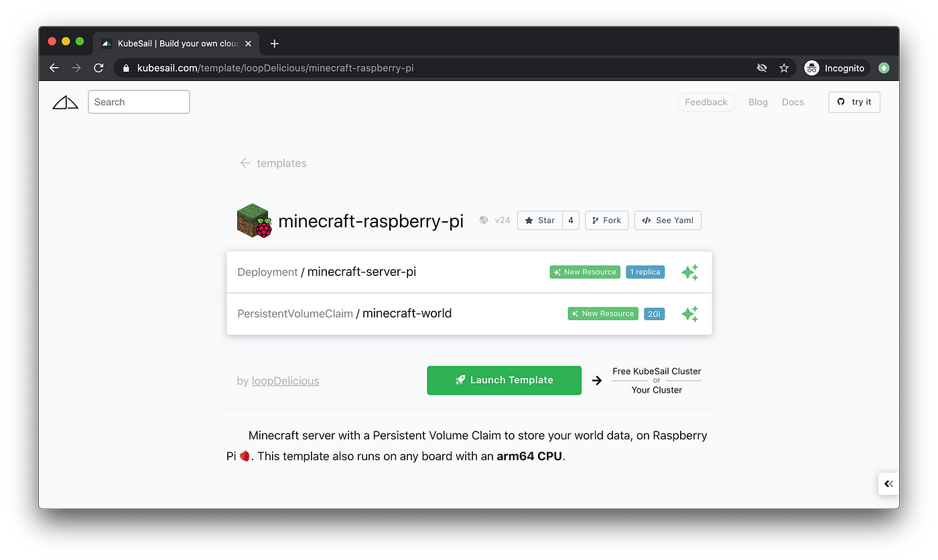Open the Feedback button

706,102
